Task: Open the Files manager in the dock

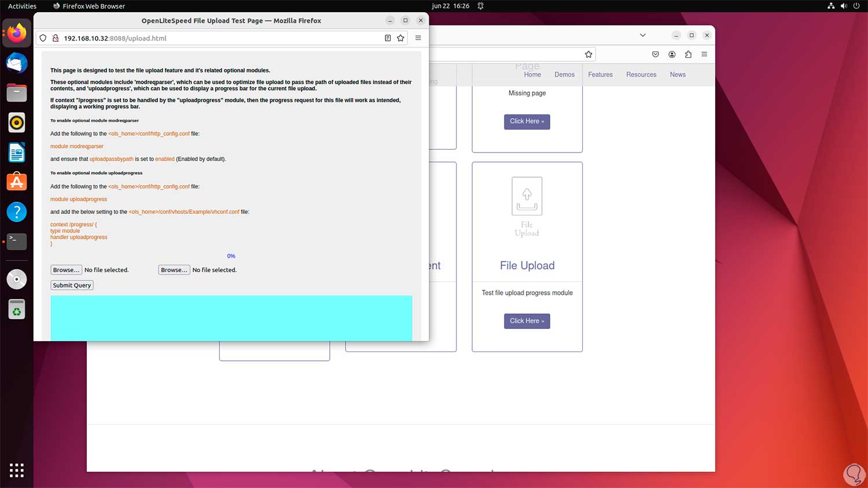Action: (17, 93)
